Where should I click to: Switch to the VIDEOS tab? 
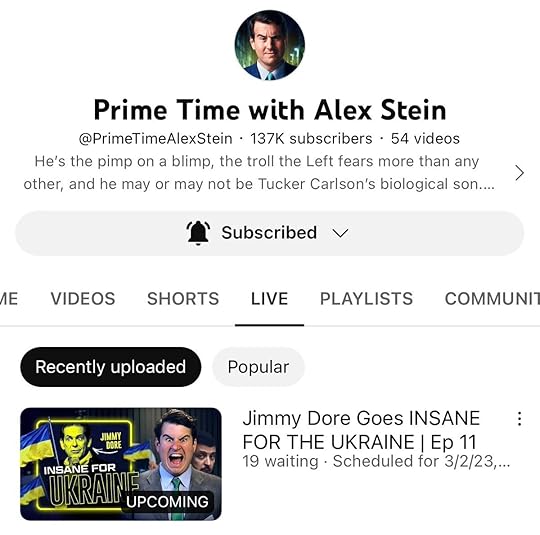(x=83, y=298)
